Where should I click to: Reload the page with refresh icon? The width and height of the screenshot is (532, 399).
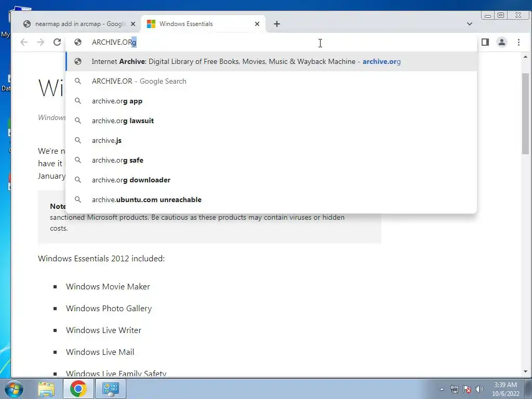57,42
